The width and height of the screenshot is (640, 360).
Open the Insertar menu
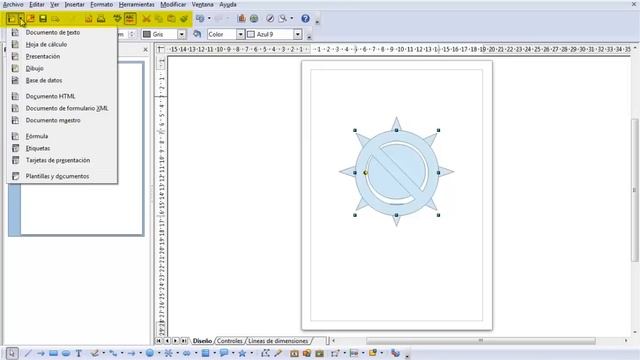click(75, 4)
